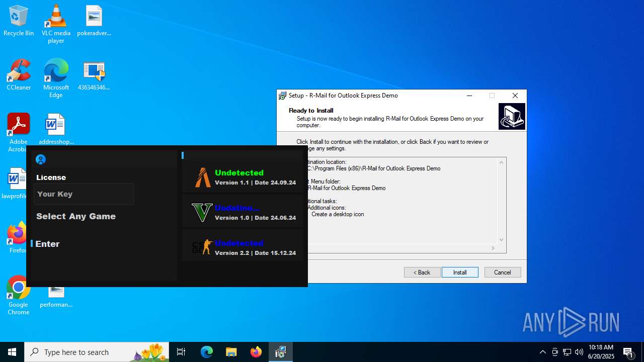
Task: Open Task View on the taskbar
Action: point(181,352)
